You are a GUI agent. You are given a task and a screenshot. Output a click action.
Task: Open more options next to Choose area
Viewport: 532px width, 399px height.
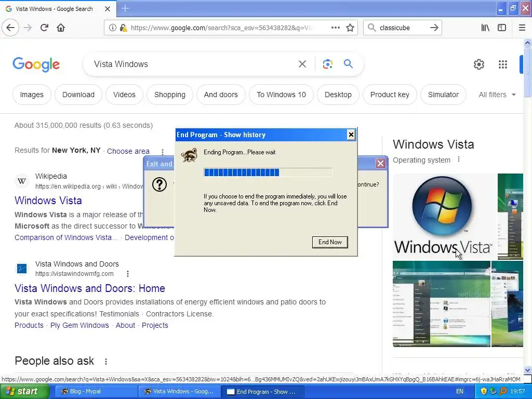[163, 152]
